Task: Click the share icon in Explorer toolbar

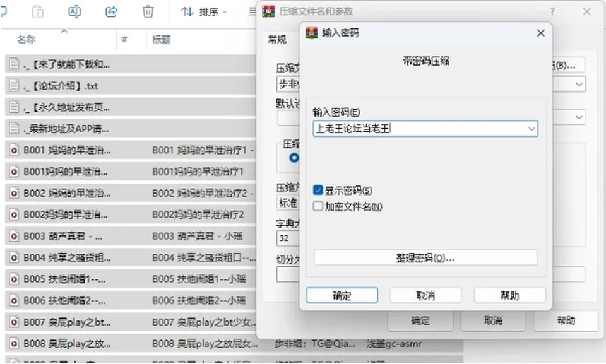Action: coord(111,12)
